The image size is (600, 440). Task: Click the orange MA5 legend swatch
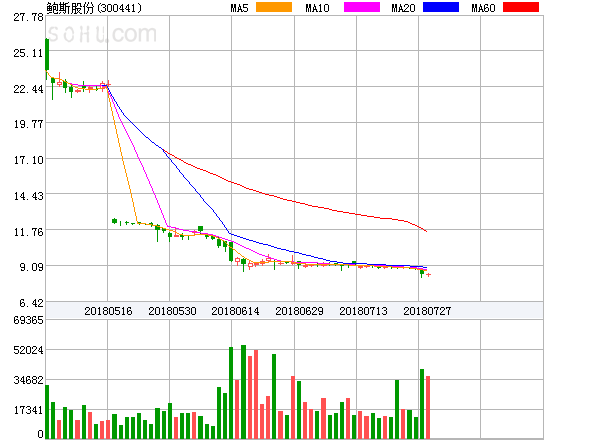(274, 7)
